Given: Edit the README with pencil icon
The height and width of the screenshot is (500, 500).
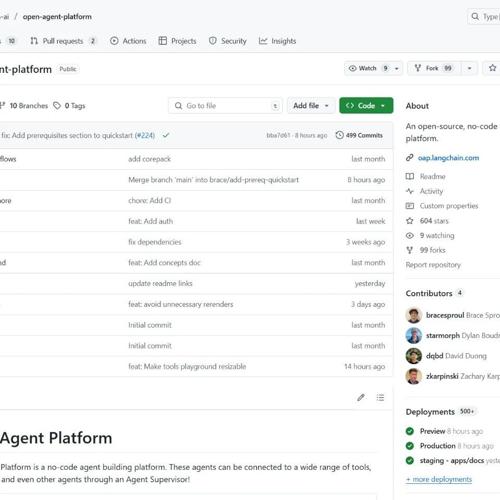Looking at the screenshot, I should (x=361, y=397).
